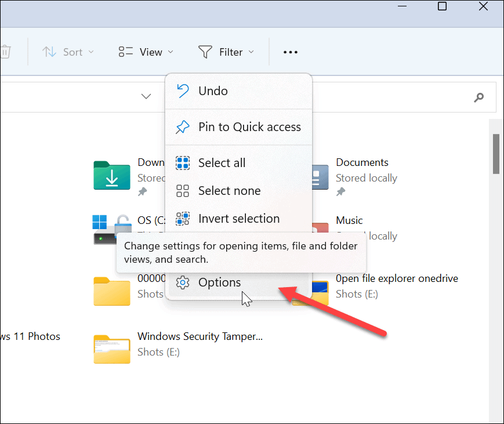Click the Windows Security Tamper... name

coord(200,336)
